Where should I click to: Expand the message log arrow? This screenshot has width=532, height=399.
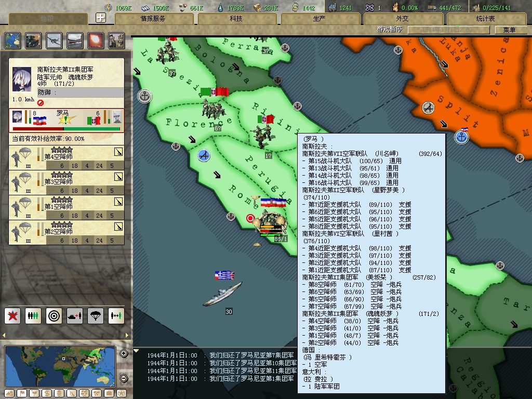point(136,351)
